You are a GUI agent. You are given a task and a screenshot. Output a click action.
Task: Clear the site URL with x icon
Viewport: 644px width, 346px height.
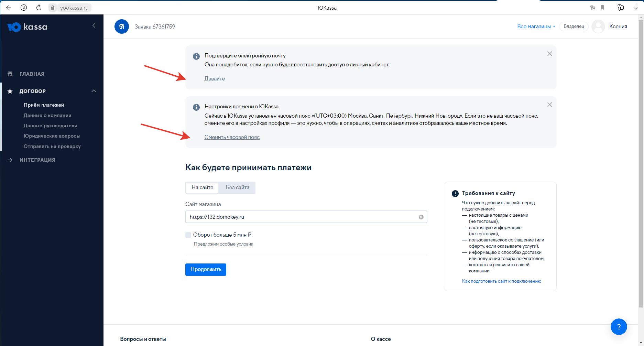point(421,217)
